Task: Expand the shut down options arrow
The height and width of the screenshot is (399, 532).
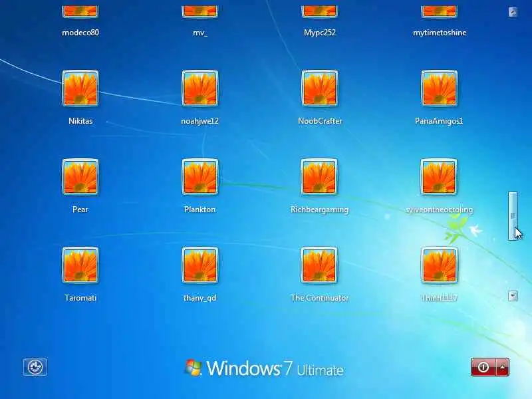Action: [503, 367]
